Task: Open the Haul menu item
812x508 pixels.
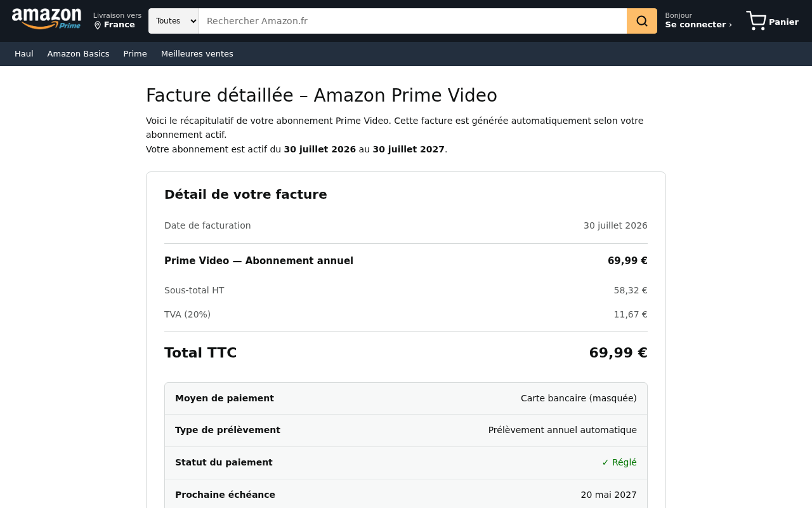Action: tap(24, 54)
